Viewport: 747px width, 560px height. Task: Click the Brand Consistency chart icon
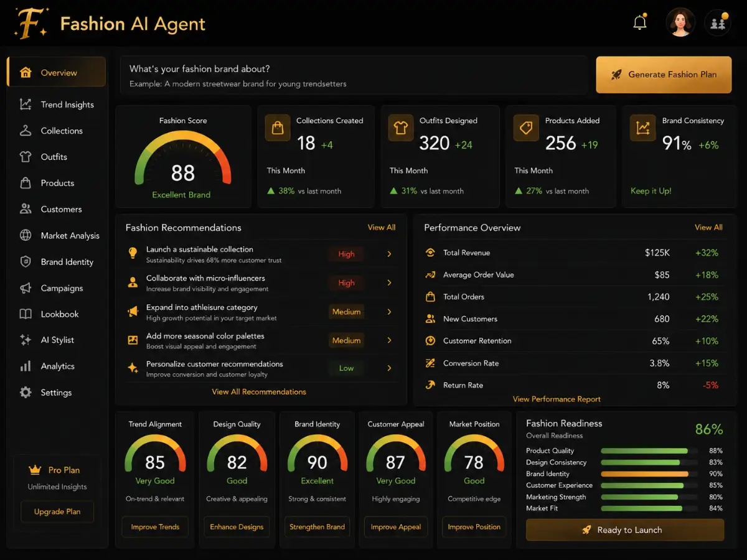642,128
